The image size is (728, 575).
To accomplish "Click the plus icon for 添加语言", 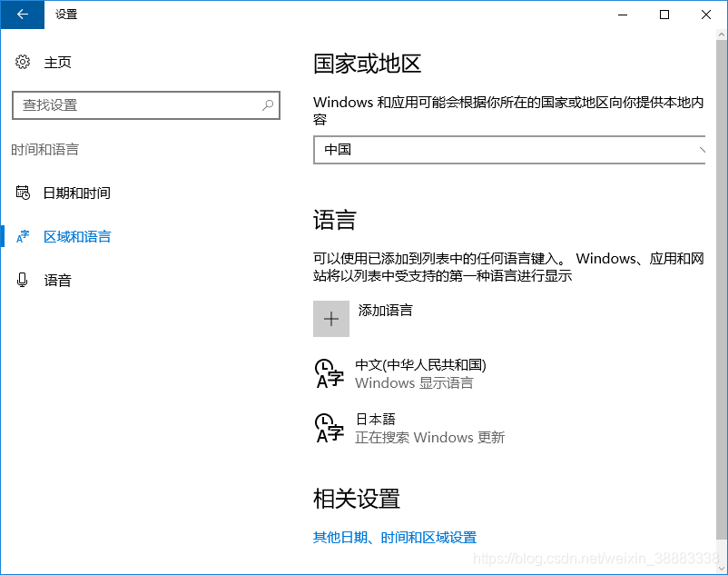I will tap(331, 319).
